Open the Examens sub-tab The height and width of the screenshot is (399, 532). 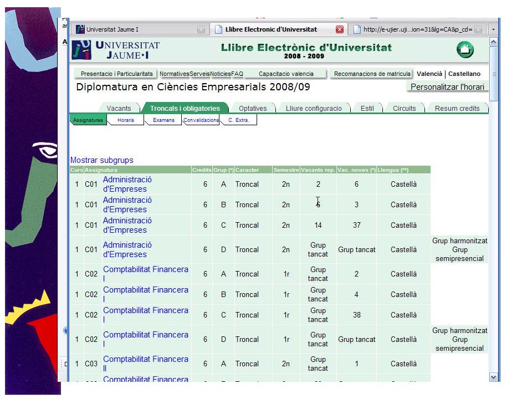coord(163,120)
